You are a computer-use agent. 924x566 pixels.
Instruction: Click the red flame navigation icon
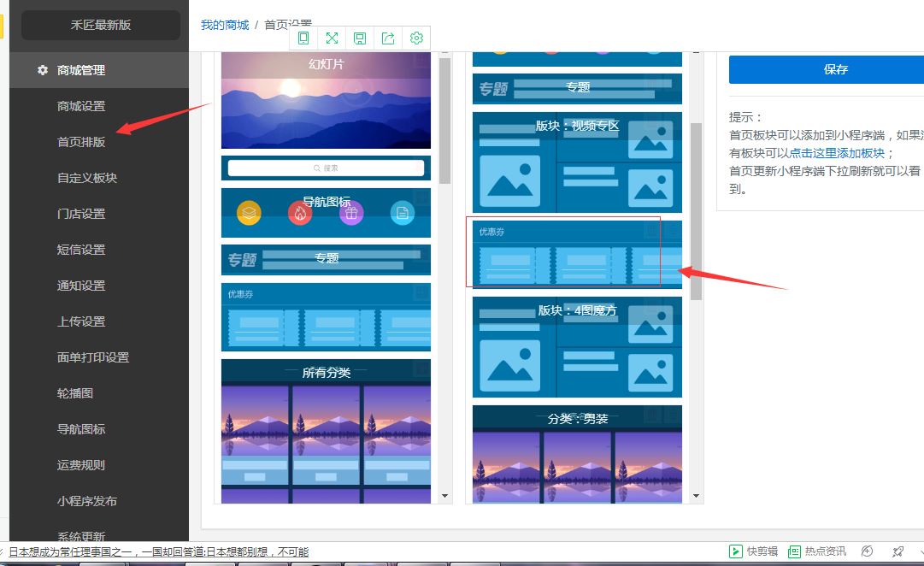pos(300,213)
